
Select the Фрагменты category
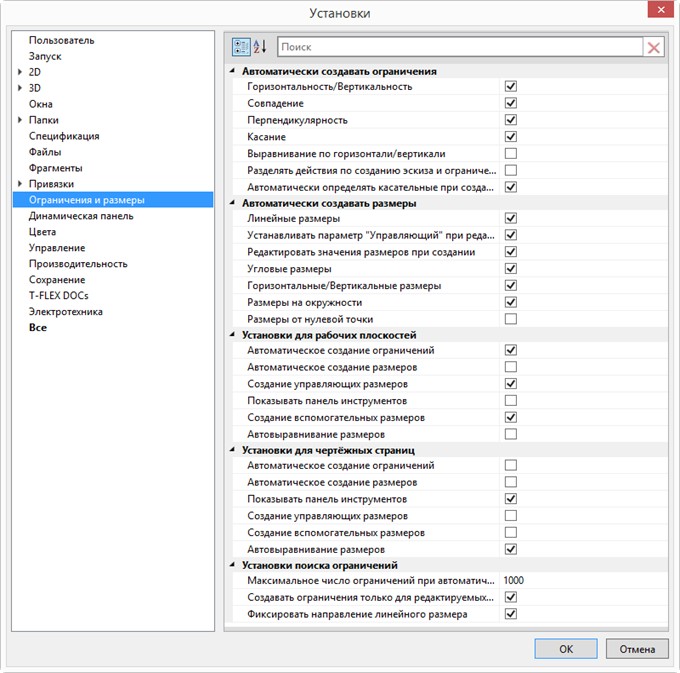pos(56,168)
